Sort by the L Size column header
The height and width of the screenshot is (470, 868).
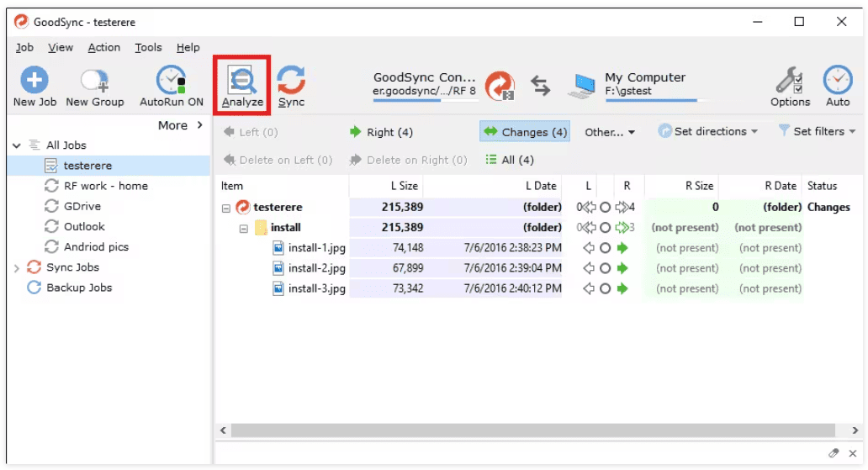click(386, 186)
